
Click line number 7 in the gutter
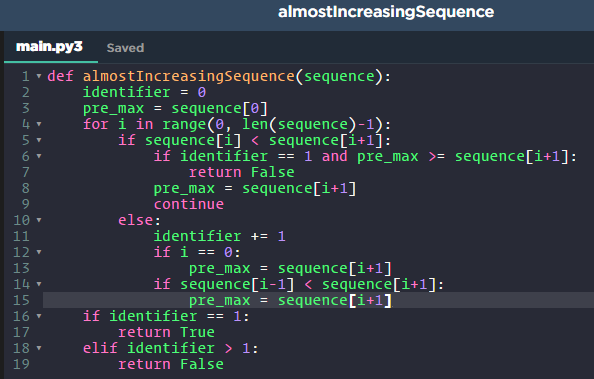point(25,172)
